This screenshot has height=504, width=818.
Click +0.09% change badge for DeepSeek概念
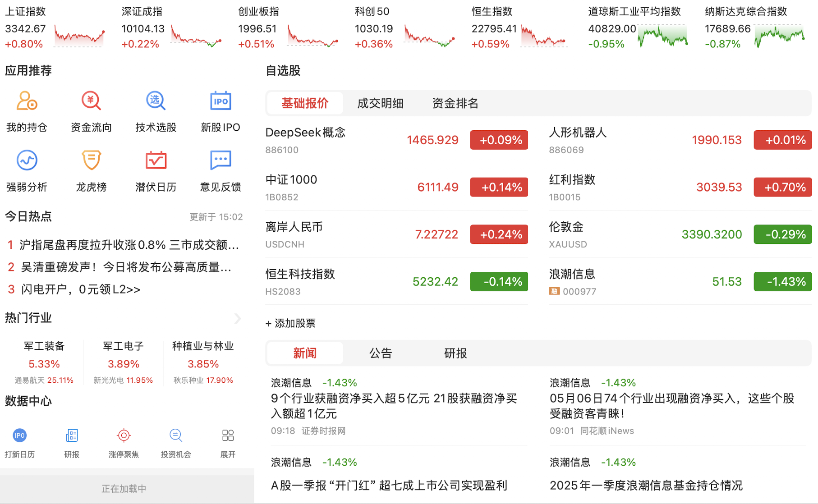point(499,140)
